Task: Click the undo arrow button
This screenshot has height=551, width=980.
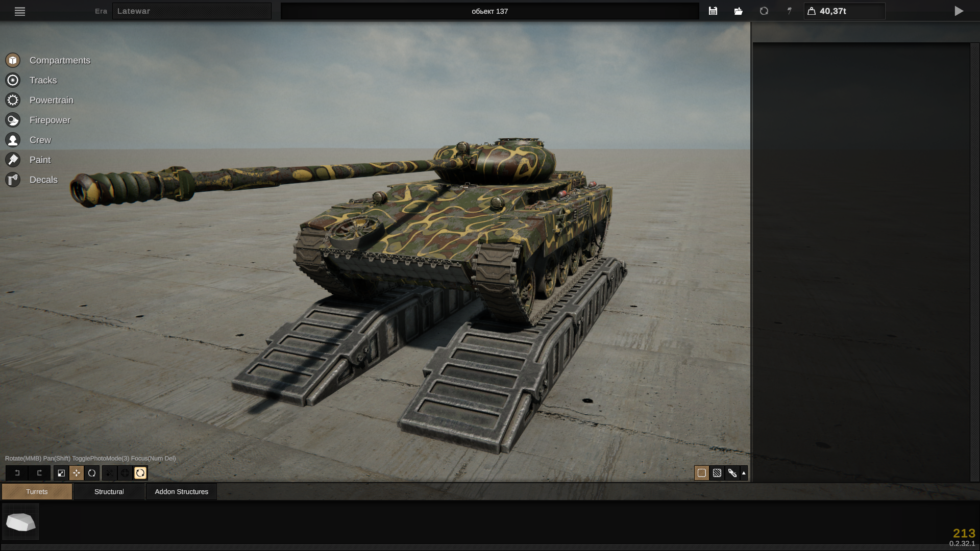Action: coord(17,473)
